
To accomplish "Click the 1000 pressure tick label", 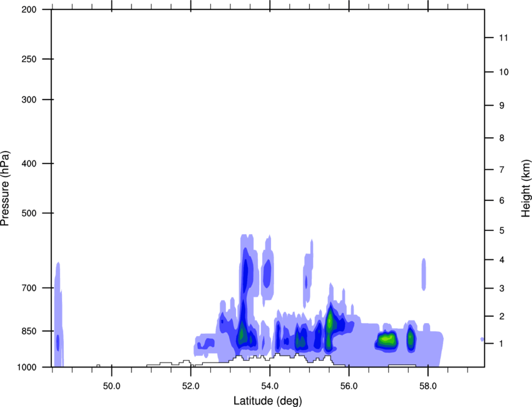I will click(x=27, y=367).
